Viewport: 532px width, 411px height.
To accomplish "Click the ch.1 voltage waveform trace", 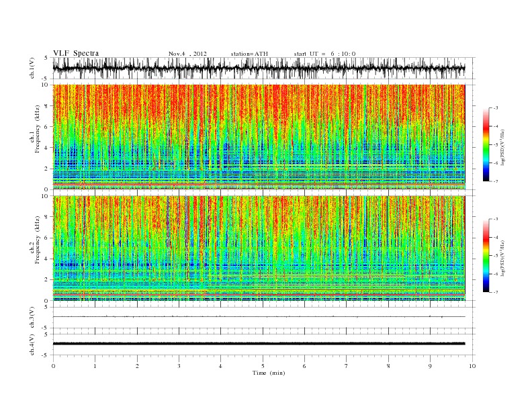I will coord(259,68).
